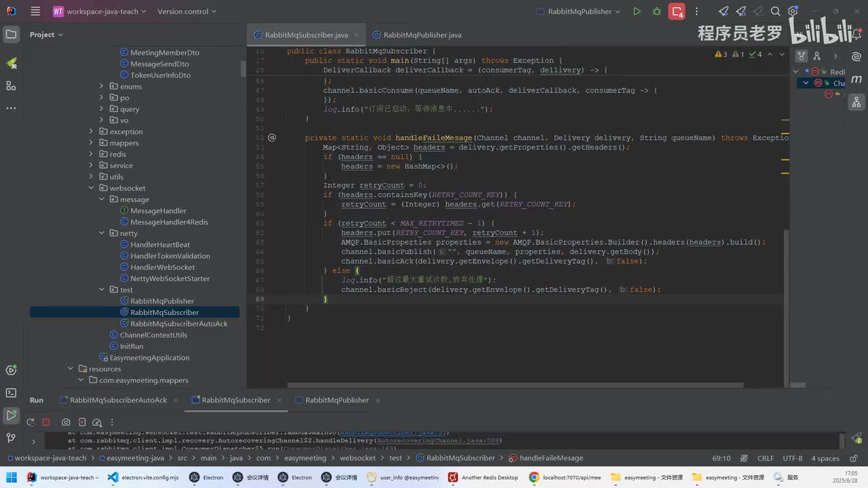Viewport: 868px width, 488px height.
Task: Collapse the test folder
Action: click(x=101, y=290)
